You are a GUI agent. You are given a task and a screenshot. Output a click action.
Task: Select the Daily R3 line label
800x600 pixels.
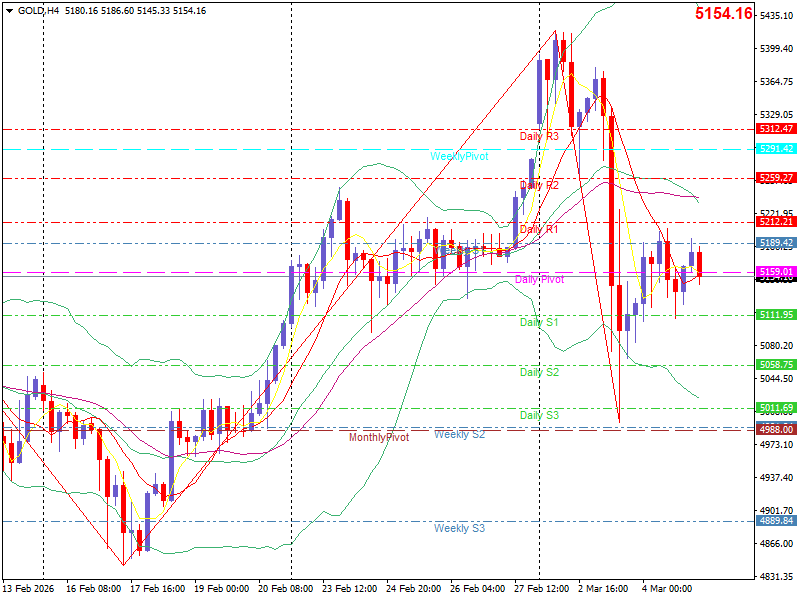[x=539, y=135]
